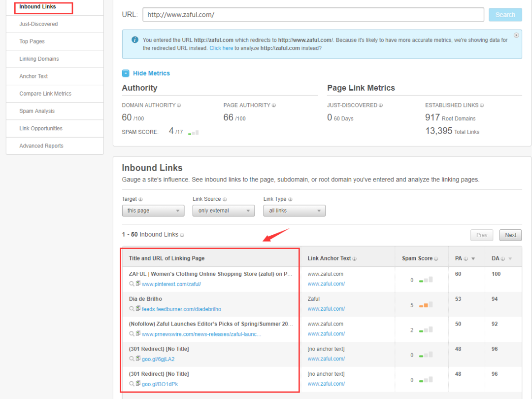Sort the table by the PA column arrow

tap(473, 259)
